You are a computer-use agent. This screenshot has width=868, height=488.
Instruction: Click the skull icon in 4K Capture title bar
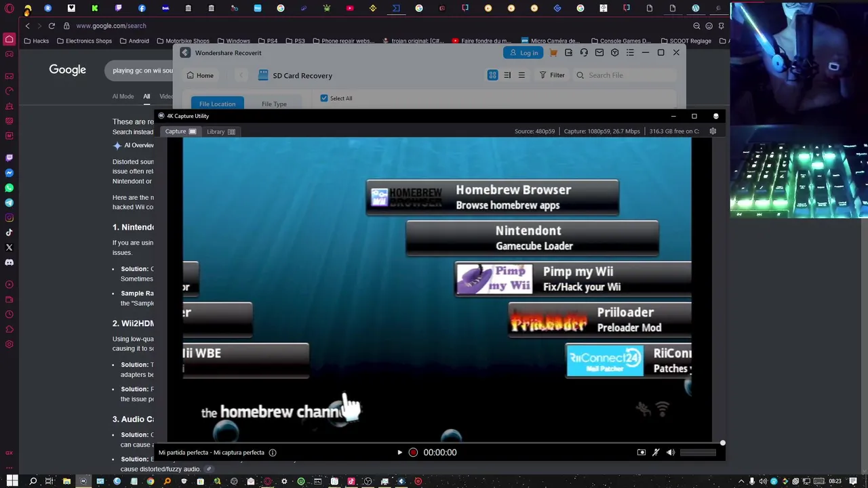(715, 116)
